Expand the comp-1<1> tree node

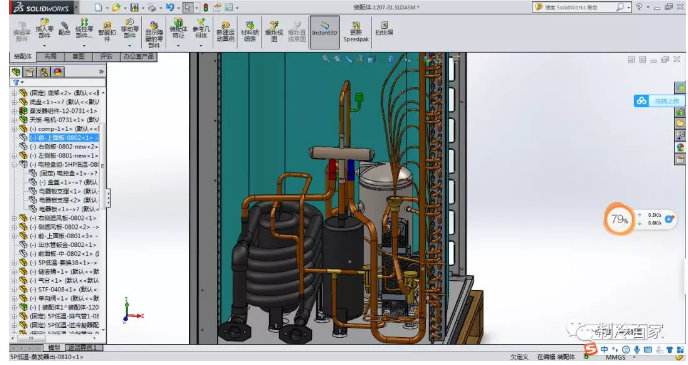coord(14,129)
